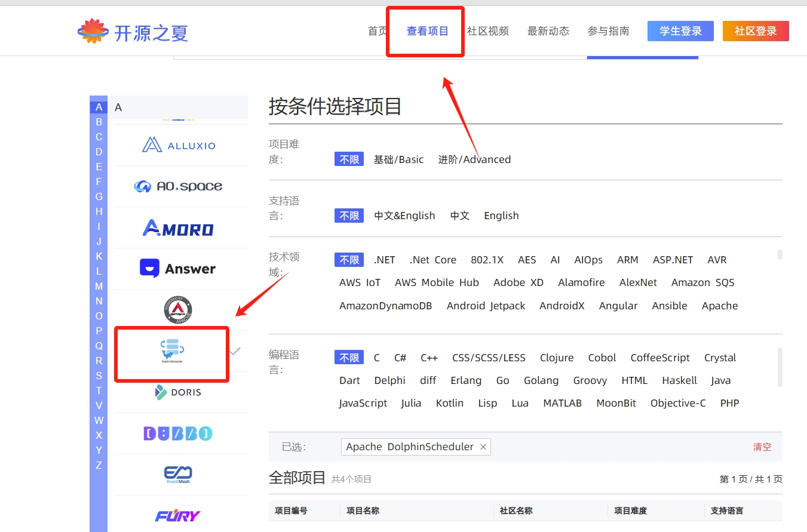This screenshot has width=807, height=532.
Task: Filter by Kotlin programming language
Action: [450, 403]
